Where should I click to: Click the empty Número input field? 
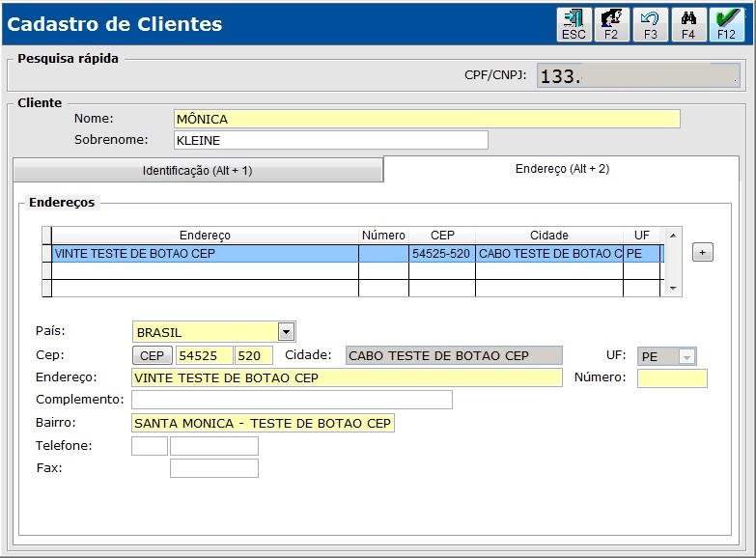(x=672, y=378)
